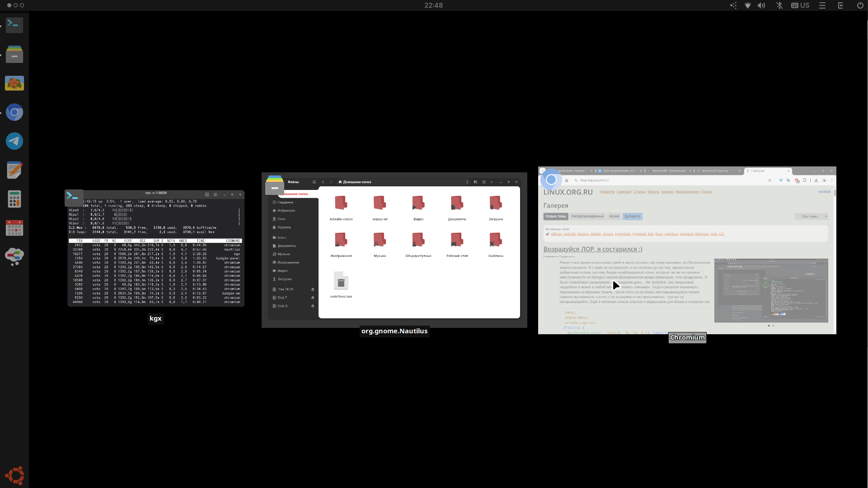Open the Wi-Fi network indicator

(748, 5)
